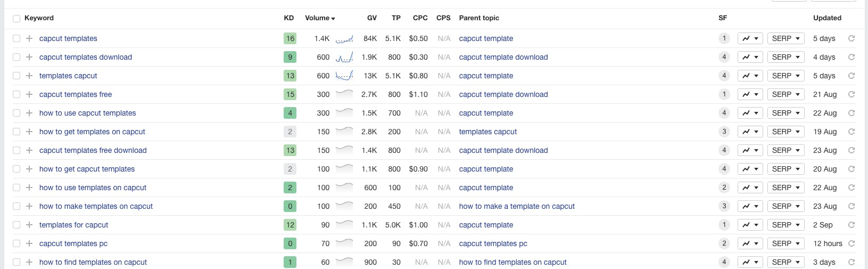
Task: Open trend chart dropdown for 'capcut templates free'
Action: pos(750,94)
